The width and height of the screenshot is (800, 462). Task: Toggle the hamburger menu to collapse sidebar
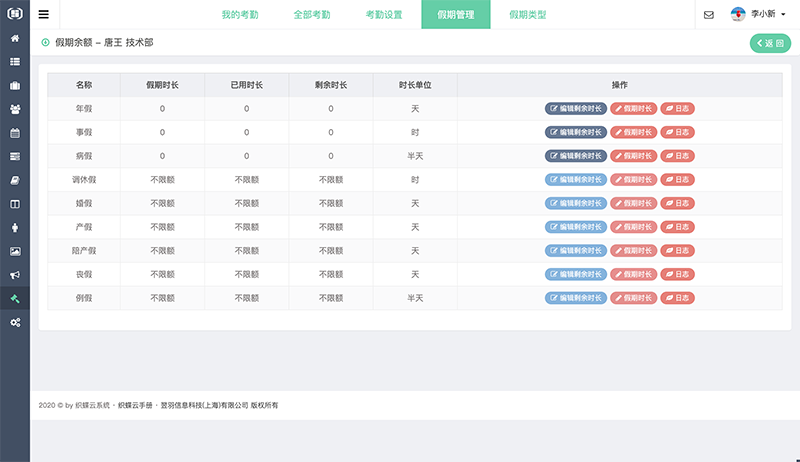click(44, 15)
